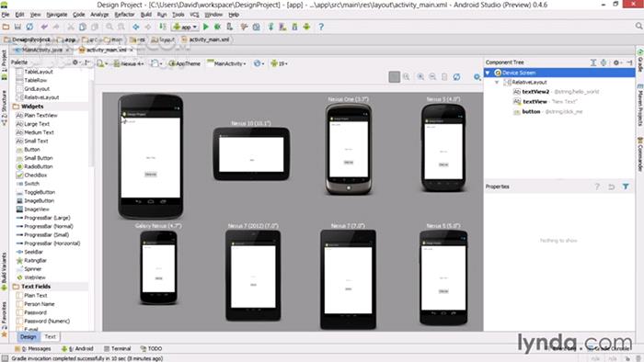
Task: Select Switch widget in Palette
Action: pyautogui.click(x=31, y=184)
